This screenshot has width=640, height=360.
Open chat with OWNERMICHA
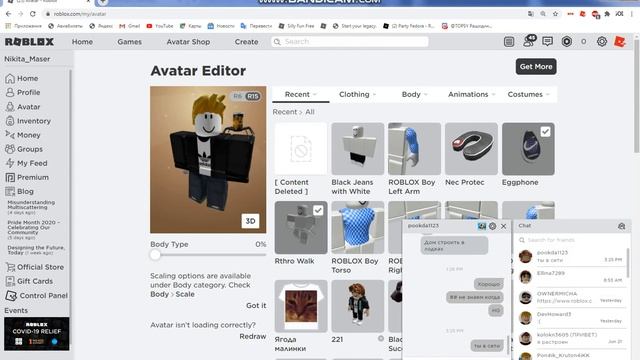click(x=570, y=297)
